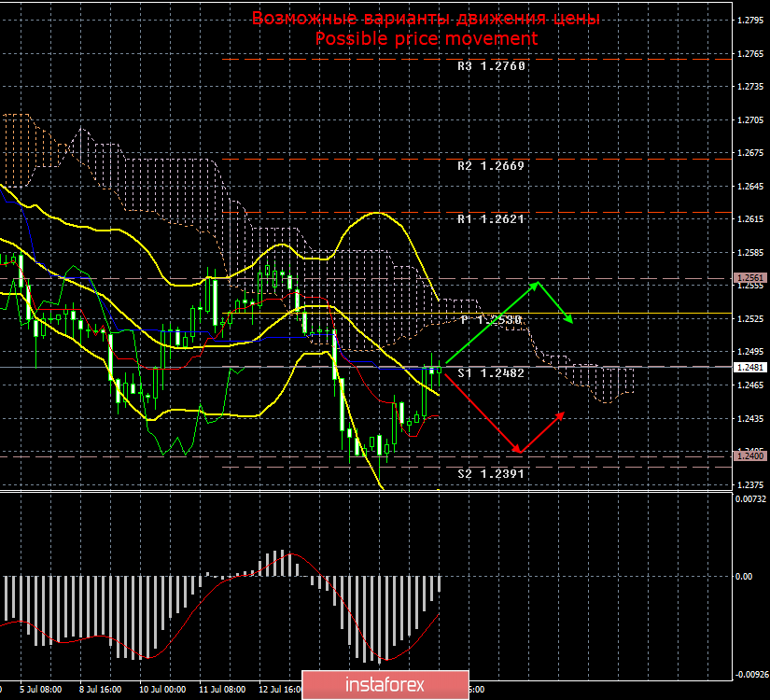Click the R1 1.2621 resistance label
Viewport: 770px width, 700px height.
pyautogui.click(x=491, y=219)
